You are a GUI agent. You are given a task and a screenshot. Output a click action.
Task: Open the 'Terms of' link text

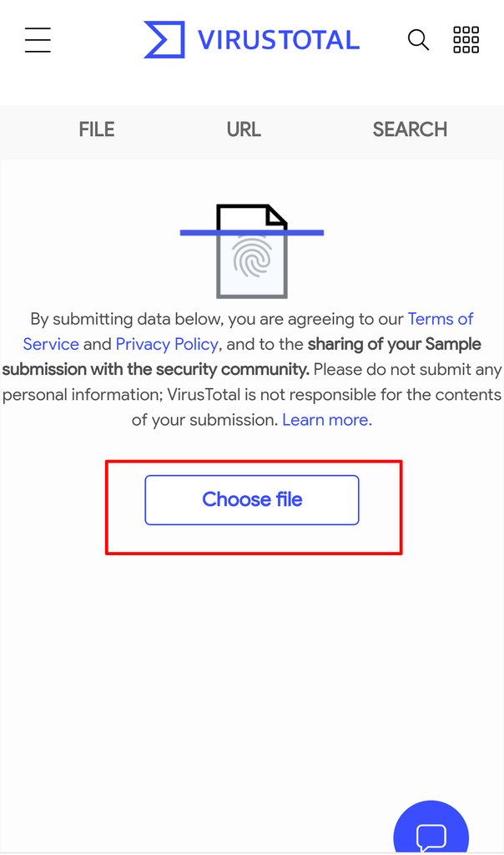point(441,319)
